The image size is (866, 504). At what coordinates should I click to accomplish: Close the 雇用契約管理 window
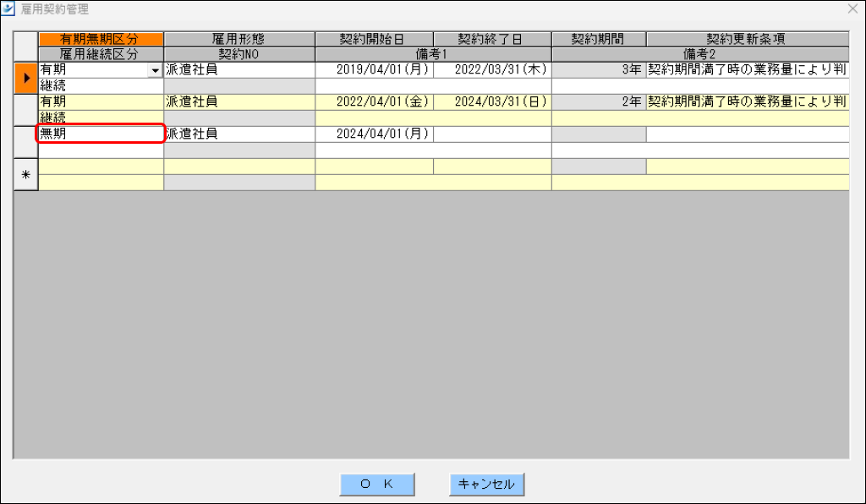point(852,8)
